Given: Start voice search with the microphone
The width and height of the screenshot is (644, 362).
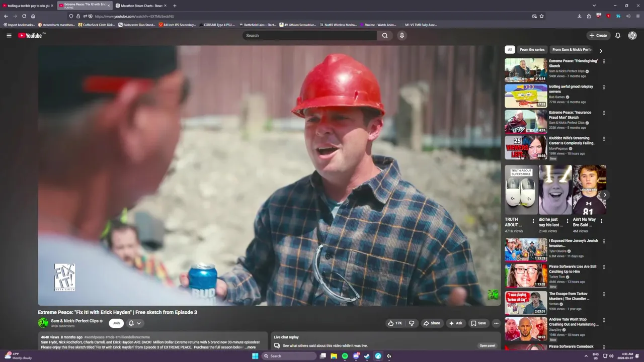Looking at the screenshot, I should click(x=401, y=35).
